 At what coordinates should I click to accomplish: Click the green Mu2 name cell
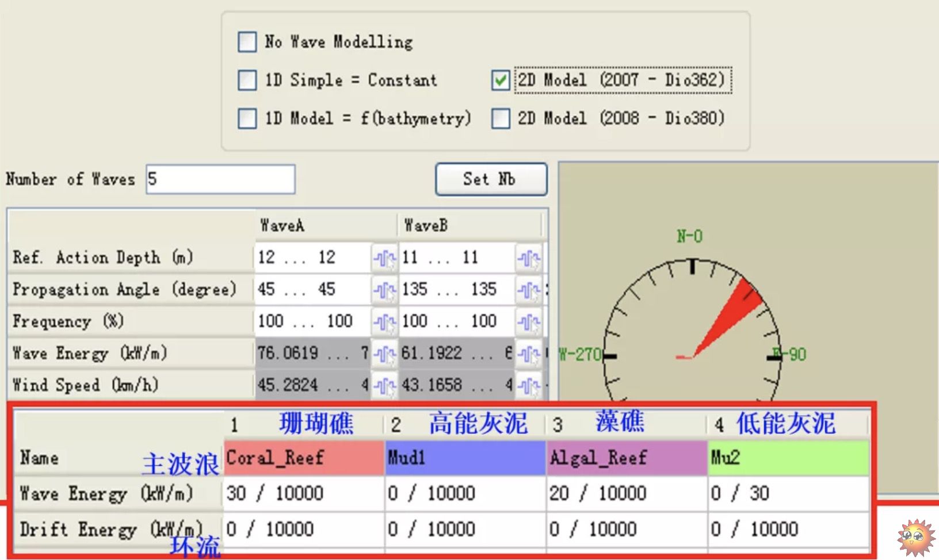coord(788,458)
